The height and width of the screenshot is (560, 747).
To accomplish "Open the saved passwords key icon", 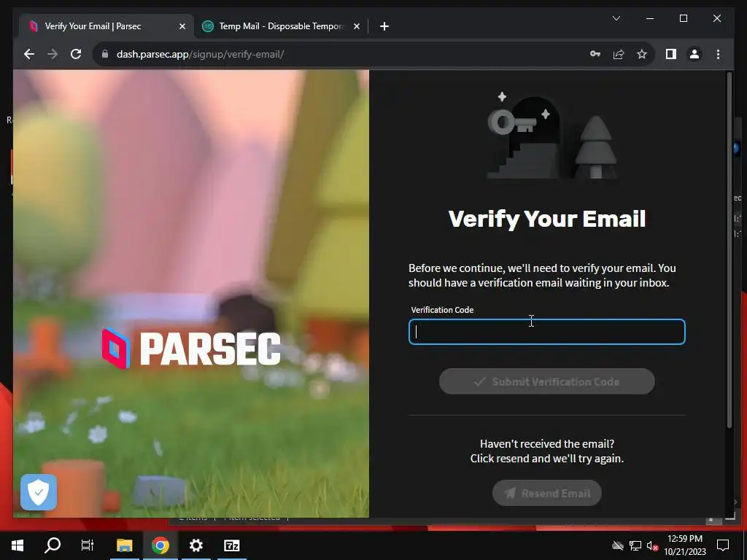I will (x=595, y=54).
